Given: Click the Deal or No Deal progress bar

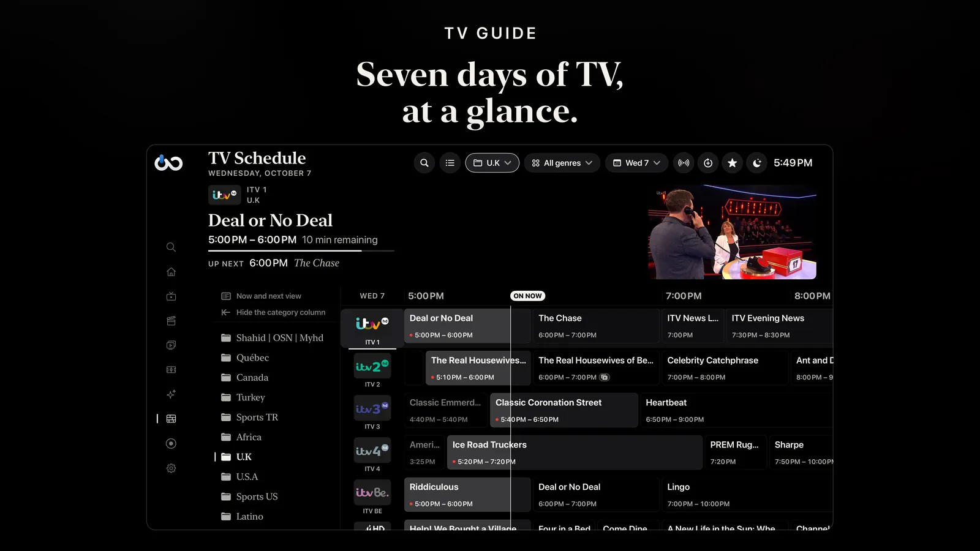Looking at the screenshot, I should pyautogui.click(x=301, y=251).
